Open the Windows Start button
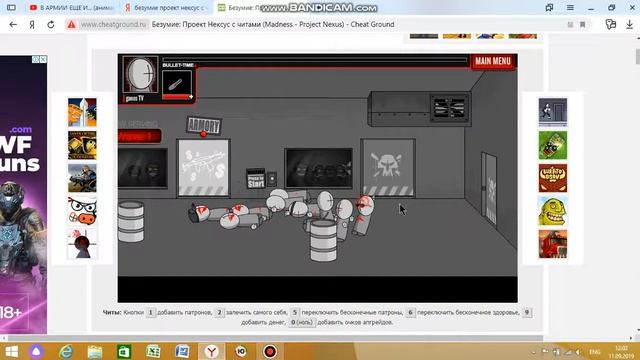640x360 pixels. pos(11,351)
